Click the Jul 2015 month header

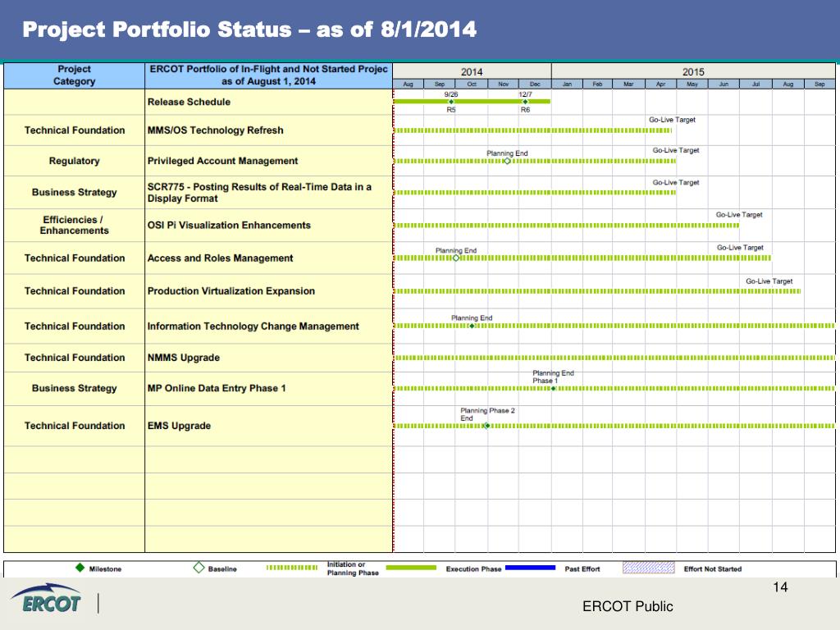756,84
